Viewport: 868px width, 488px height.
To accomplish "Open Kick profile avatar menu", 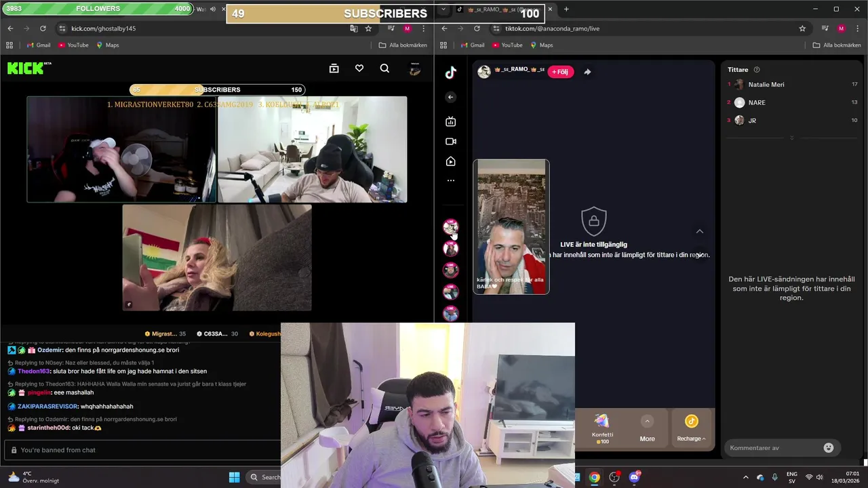I will 415,68.
